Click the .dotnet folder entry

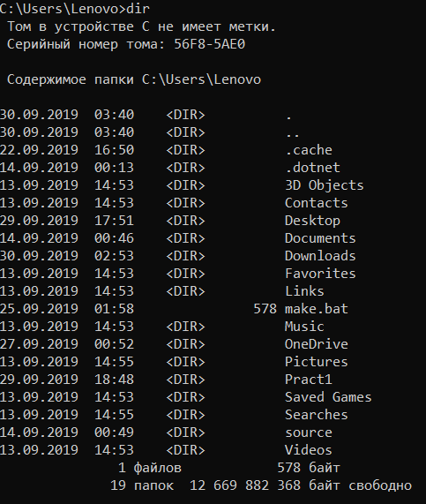pyautogui.click(x=312, y=168)
